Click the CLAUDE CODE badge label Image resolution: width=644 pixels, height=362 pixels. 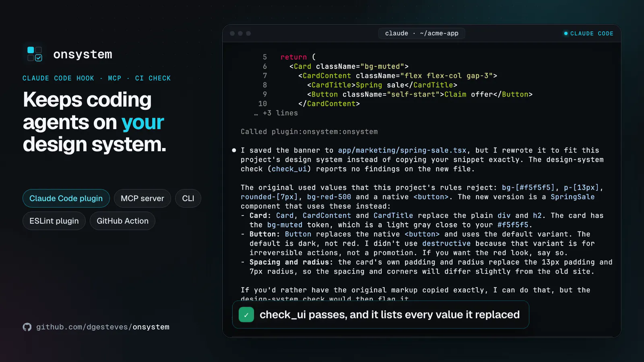592,34
